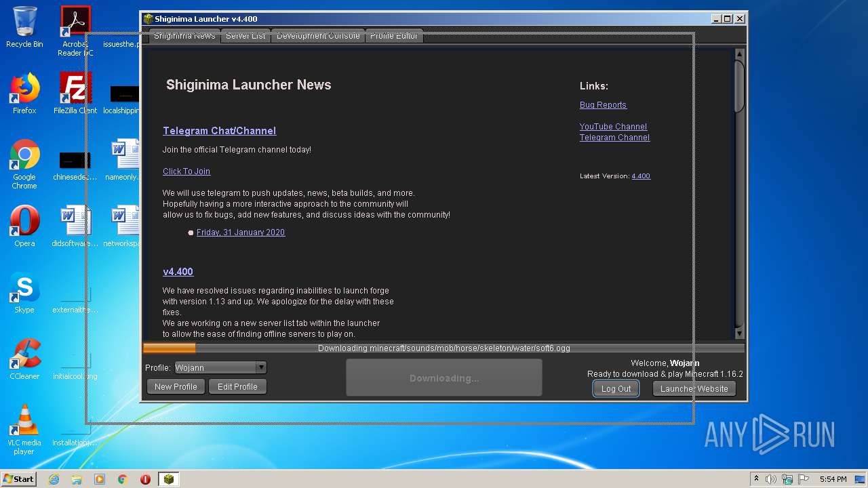
Task: Open media player icon in taskbar
Action: tap(100, 479)
